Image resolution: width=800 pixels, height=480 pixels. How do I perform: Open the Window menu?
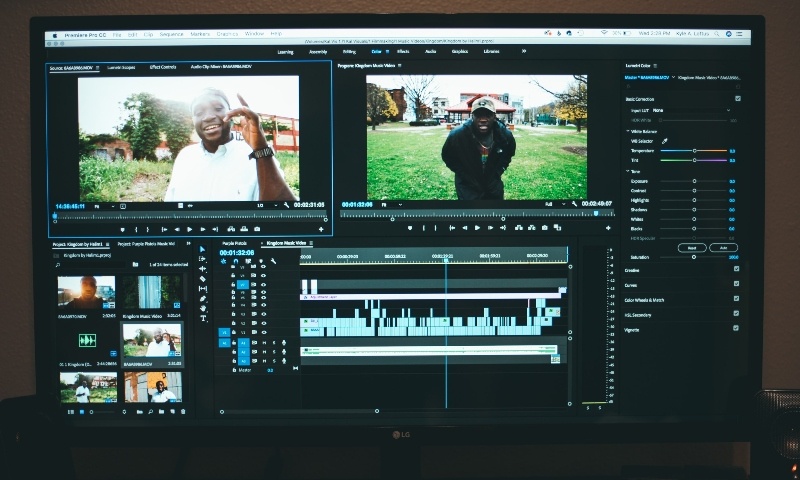click(x=254, y=34)
